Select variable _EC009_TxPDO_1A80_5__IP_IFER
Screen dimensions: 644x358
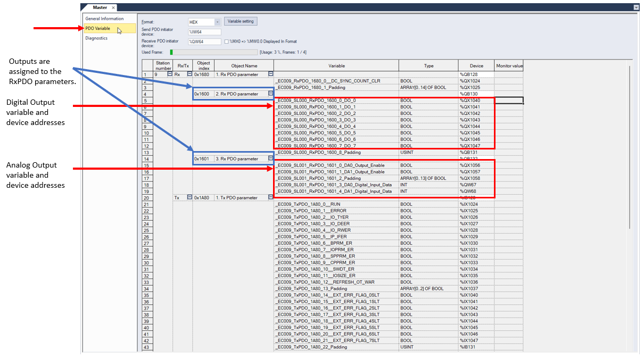tap(336, 237)
